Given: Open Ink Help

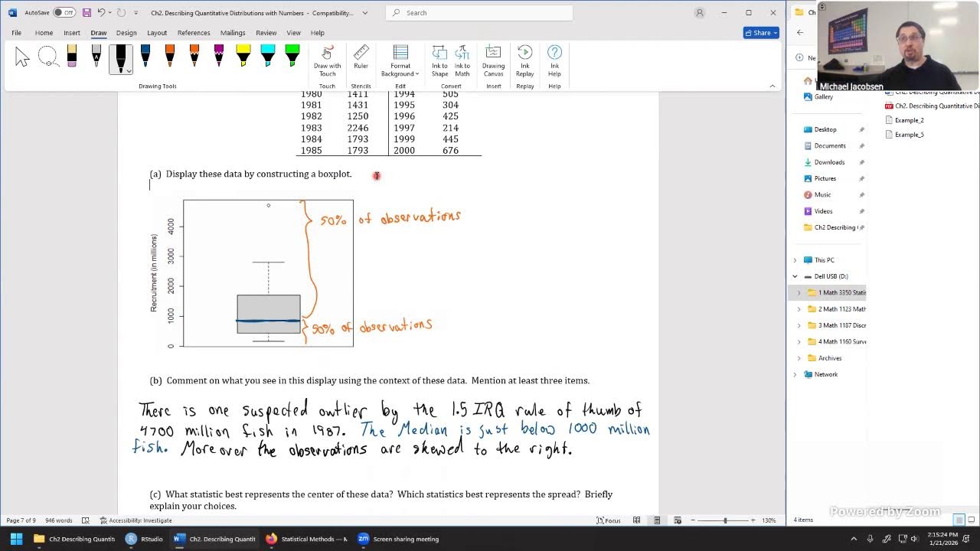Looking at the screenshot, I should [x=554, y=61].
